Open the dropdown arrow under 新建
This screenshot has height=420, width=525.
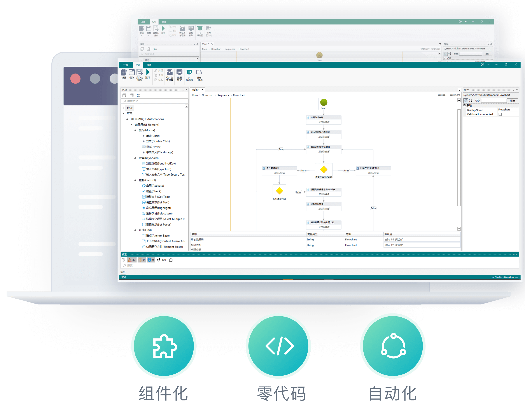(x=123, y=80)
